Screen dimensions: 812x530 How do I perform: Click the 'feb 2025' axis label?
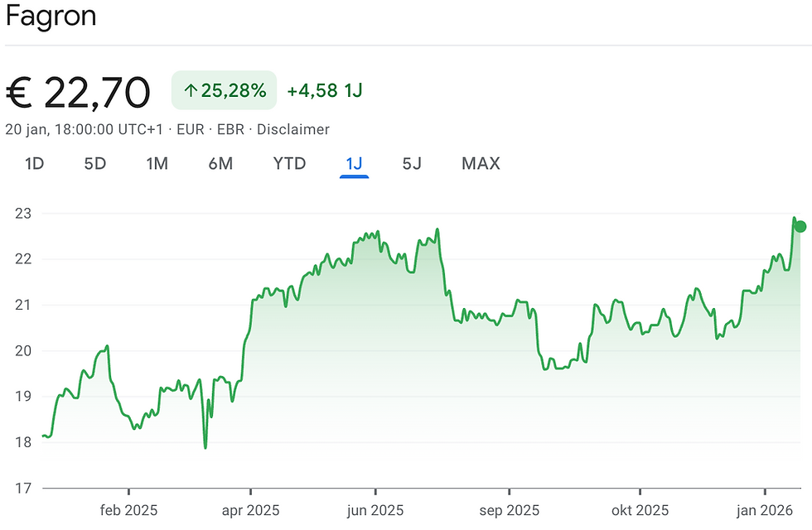(x=128, y=510)
